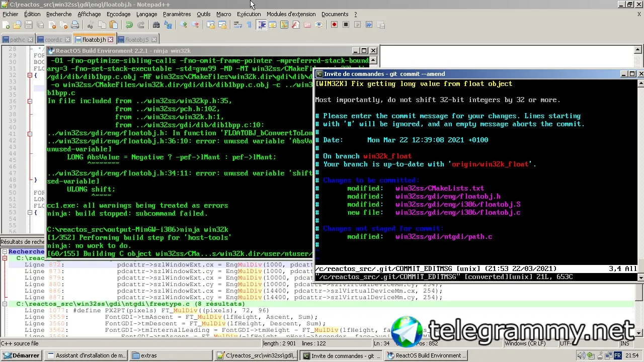This screenshot has height=362, width=644.
Task: Toggle the indent guide toolbar button
Action: click(262, 25)
